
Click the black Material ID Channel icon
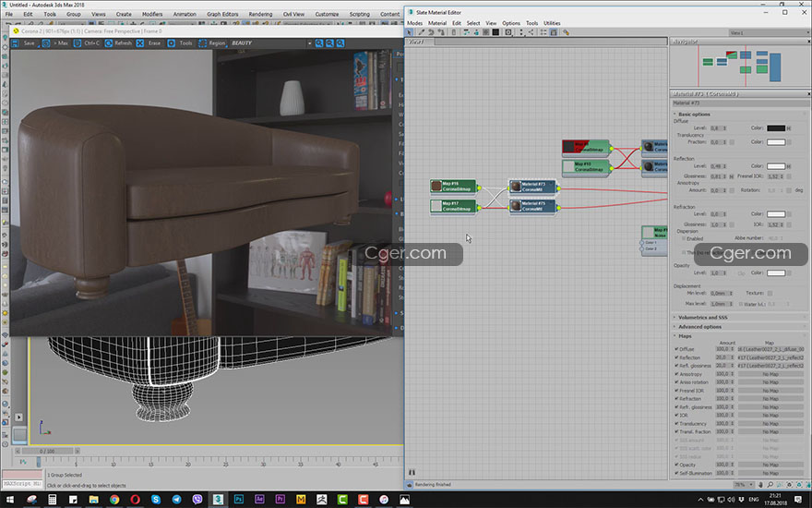coord(496,32)
